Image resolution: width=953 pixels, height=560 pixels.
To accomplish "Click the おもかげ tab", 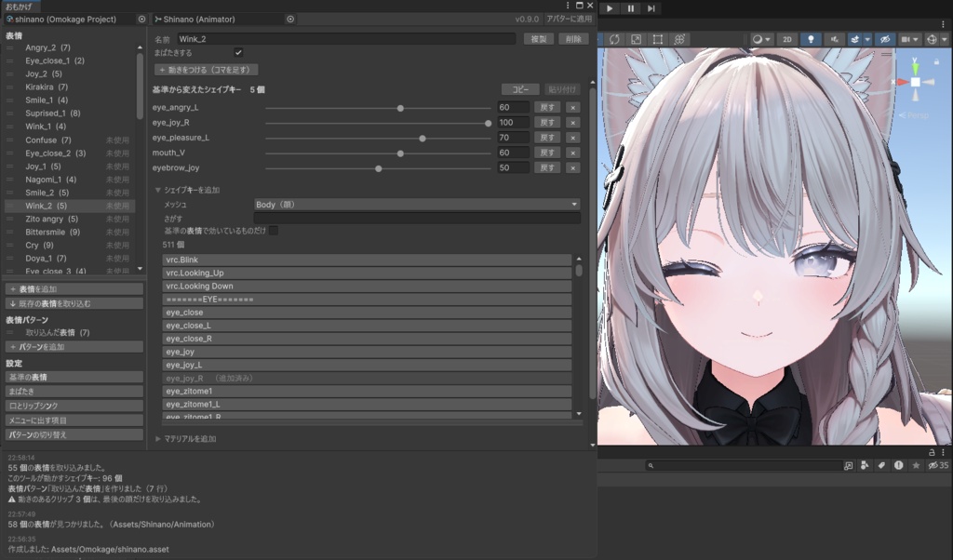I will [19, 7].
